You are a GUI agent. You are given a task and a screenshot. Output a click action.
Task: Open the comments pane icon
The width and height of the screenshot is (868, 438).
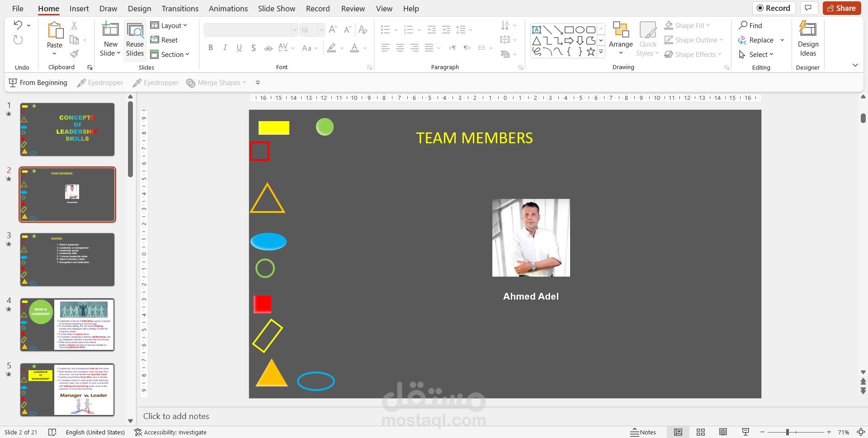[808, 8]
